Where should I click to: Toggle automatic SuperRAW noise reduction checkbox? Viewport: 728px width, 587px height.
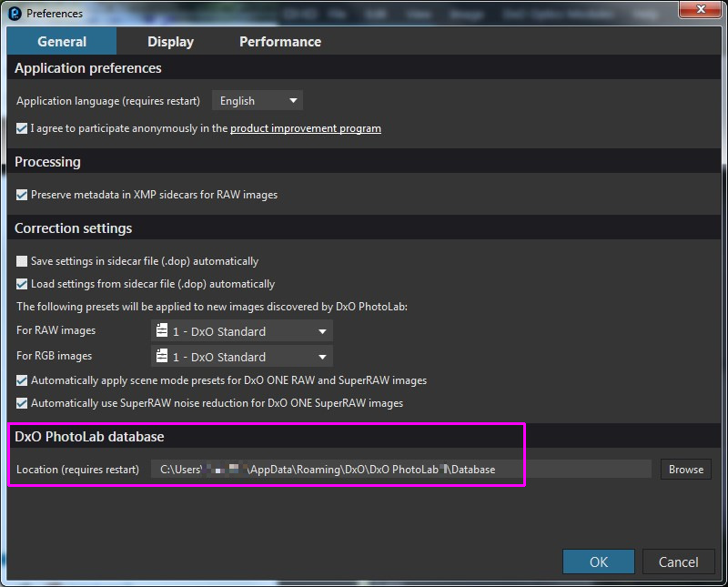(22, 403)
